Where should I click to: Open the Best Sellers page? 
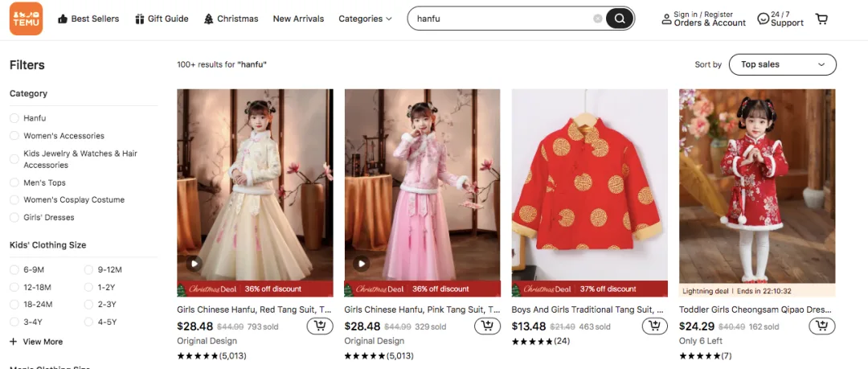click(x=88, y=18)
